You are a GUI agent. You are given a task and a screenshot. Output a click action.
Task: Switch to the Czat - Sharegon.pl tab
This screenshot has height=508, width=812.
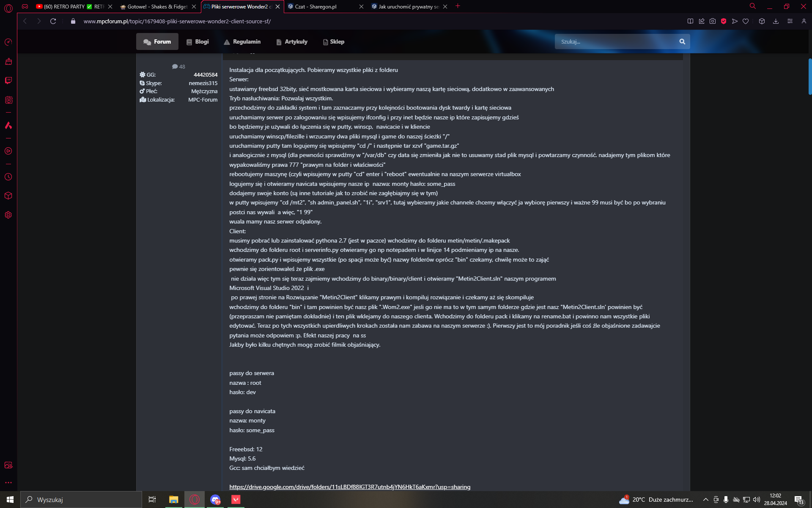click(324, 6)
